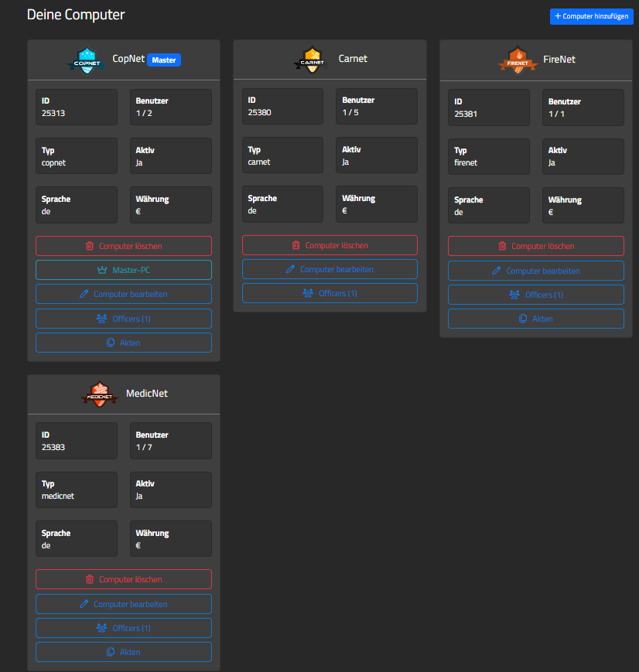Viewport: 639px width, 672px height.
Task: Delete the Carnet computer
Action: [x=330, y=245]
